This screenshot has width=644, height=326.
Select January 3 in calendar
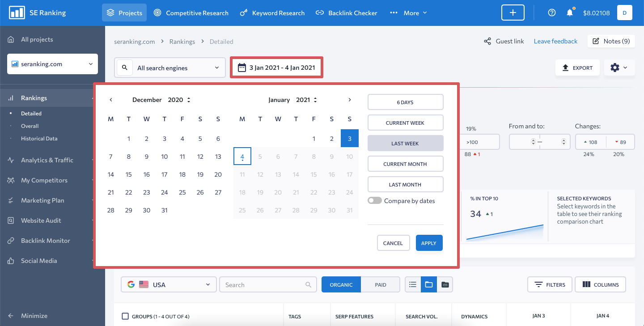[350, 139]
